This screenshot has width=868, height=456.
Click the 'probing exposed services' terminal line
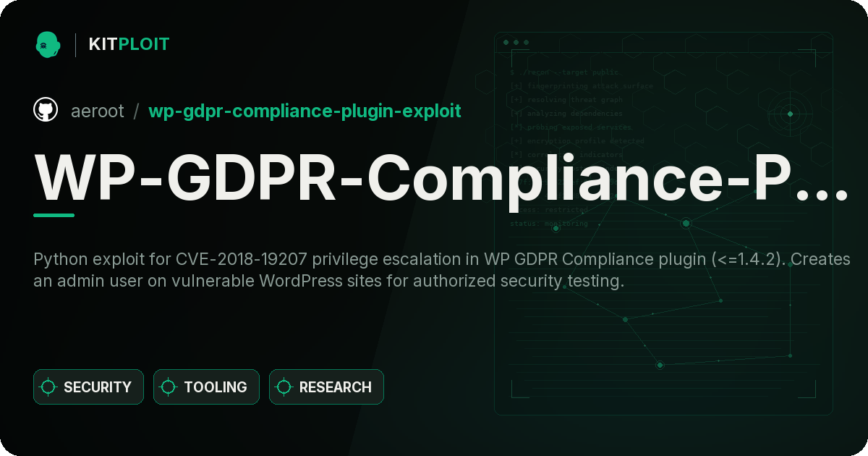[x=571, y=127]
